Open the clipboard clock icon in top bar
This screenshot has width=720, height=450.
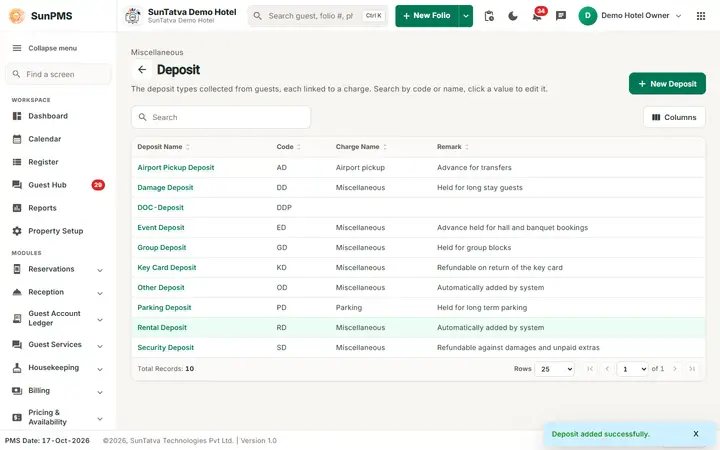[489, 16]
